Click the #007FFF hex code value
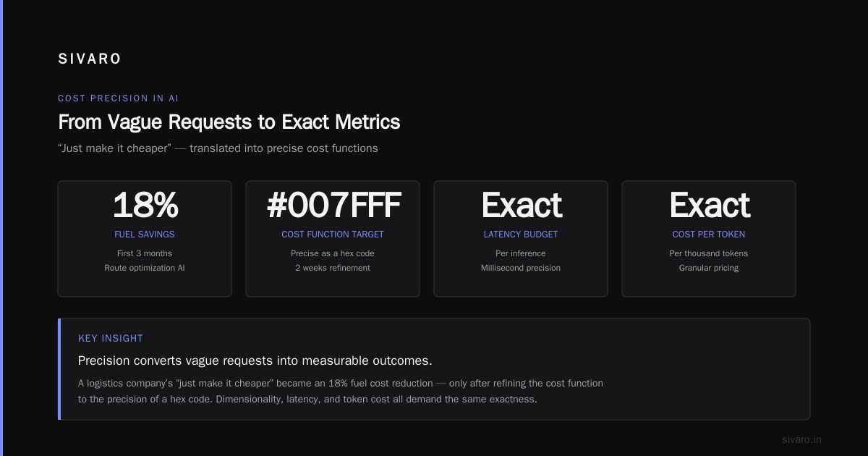868x456 pixels. point(333,206)
